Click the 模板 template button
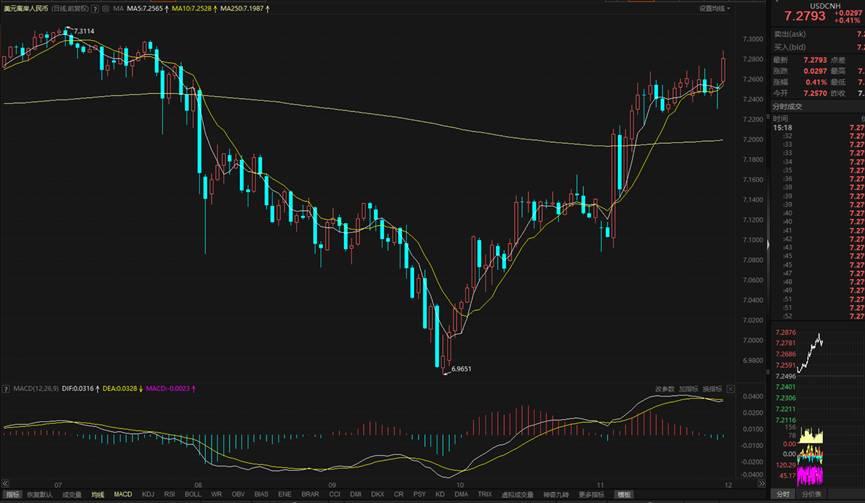 click(624, 494)
